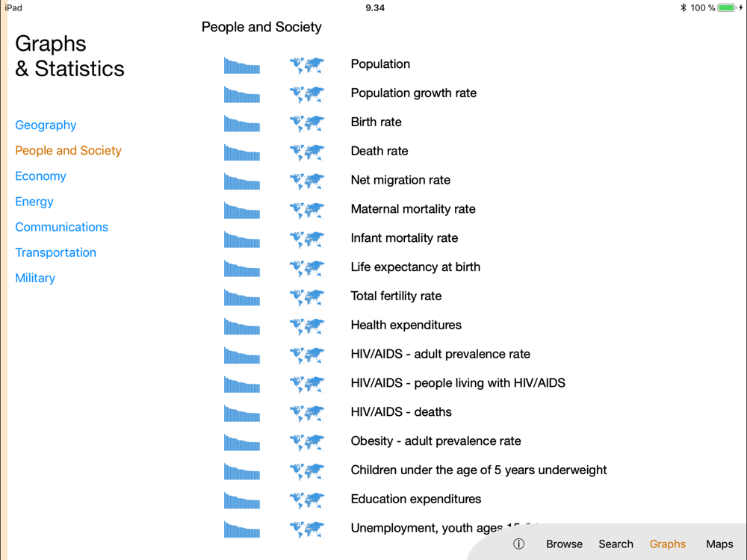Show the world map for Life expectancy at birth

pos(307,268)
